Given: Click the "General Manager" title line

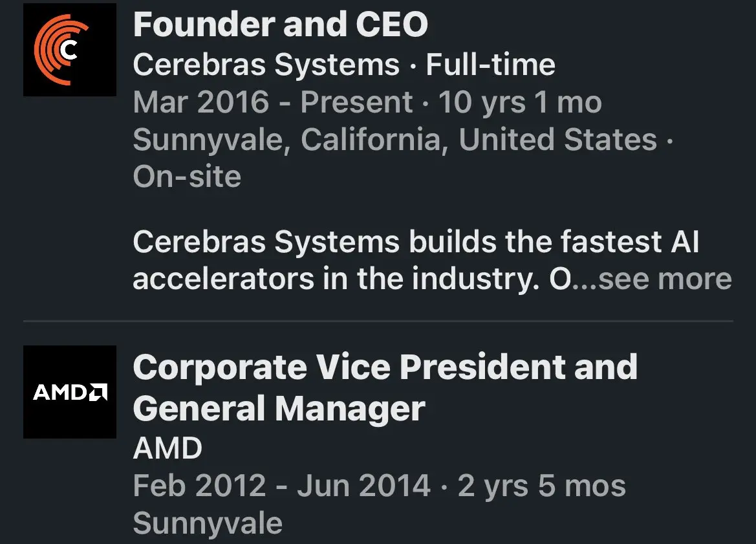Looking at the screenshot, I should tap(279, 409).
